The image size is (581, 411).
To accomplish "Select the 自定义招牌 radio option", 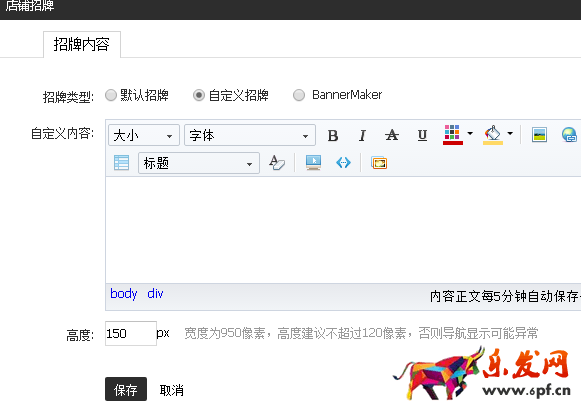I will pyautogui.click(x=199, y=95).
